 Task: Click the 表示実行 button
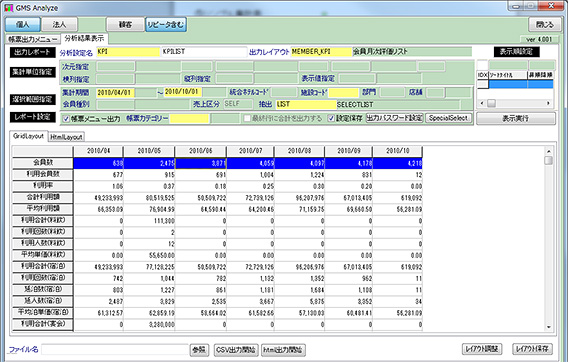[x=515, y=118]
